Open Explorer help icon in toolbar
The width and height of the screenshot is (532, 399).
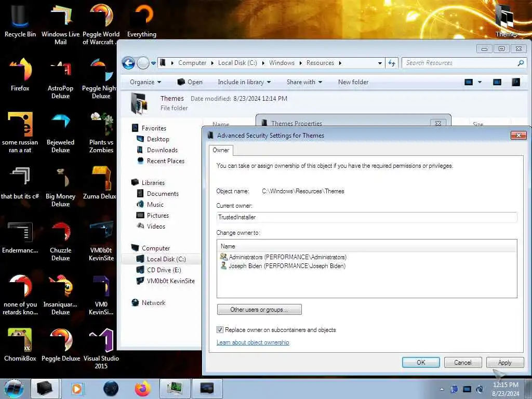click(516, 82)
